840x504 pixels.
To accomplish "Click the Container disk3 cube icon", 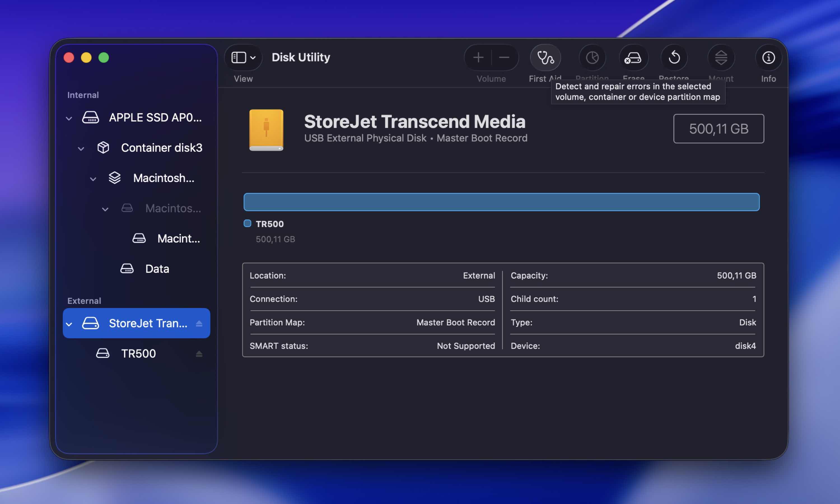I will [x=103, y=148].
